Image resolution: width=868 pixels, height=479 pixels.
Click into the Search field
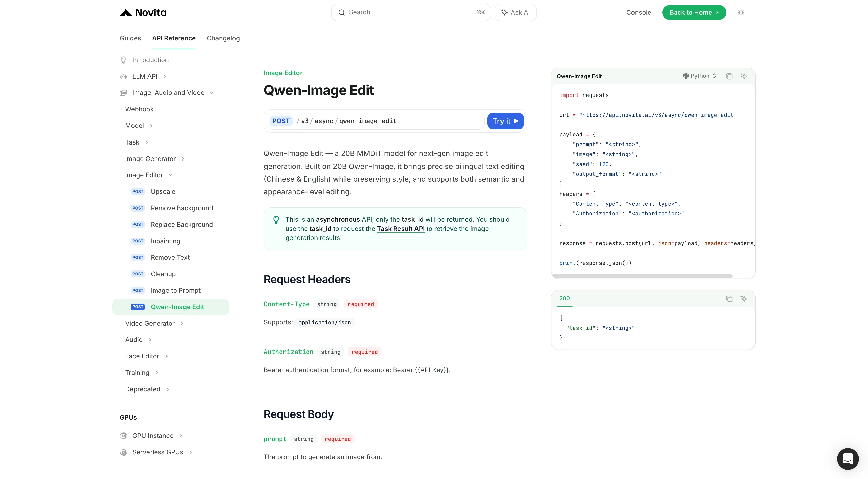point(411,12)
